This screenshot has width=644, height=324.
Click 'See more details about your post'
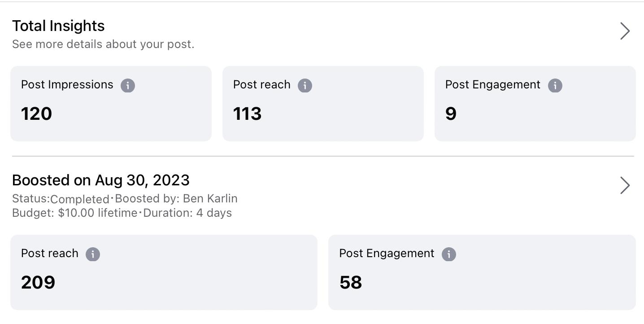coord(103,44)
